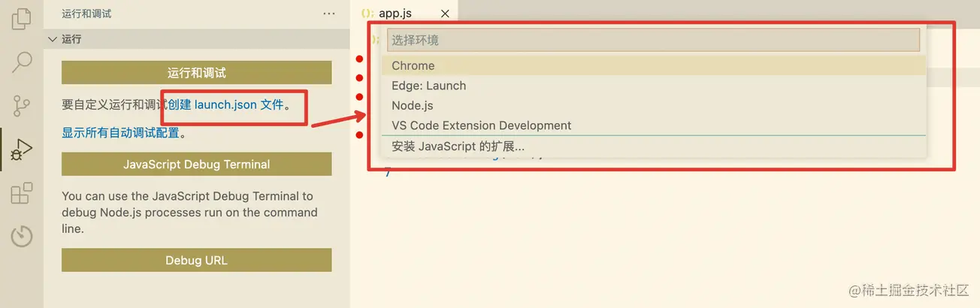The height and width of the screenshot is (308, 980).
Task: Open the Explorer files icon
Action: point(22,18)
